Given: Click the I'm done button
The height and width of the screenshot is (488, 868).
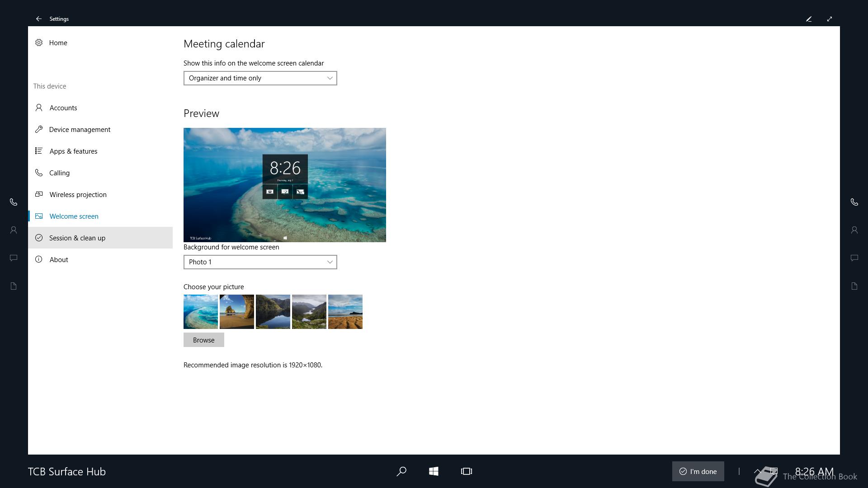Looking at the screenshot, I should pos(698,471).
